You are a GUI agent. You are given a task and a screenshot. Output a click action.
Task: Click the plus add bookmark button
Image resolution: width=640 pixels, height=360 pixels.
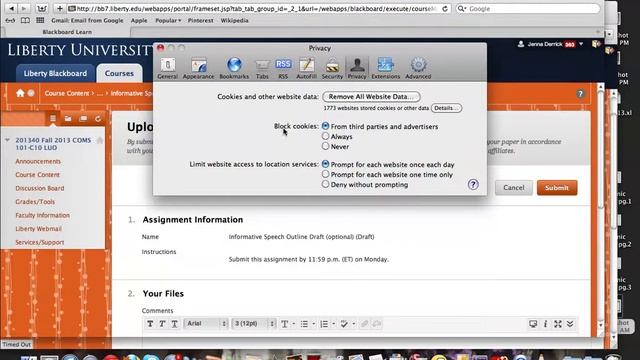coord(60,8)
